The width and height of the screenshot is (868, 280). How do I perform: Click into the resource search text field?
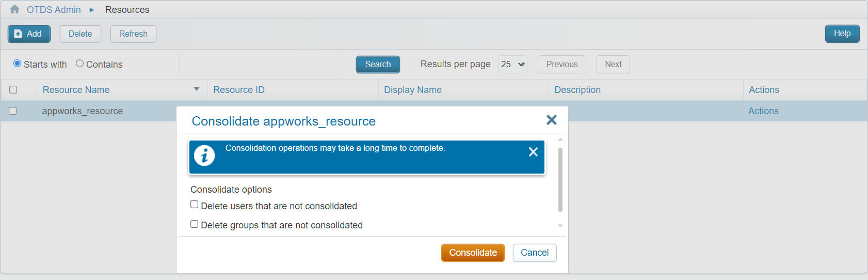tap(262, 65)
